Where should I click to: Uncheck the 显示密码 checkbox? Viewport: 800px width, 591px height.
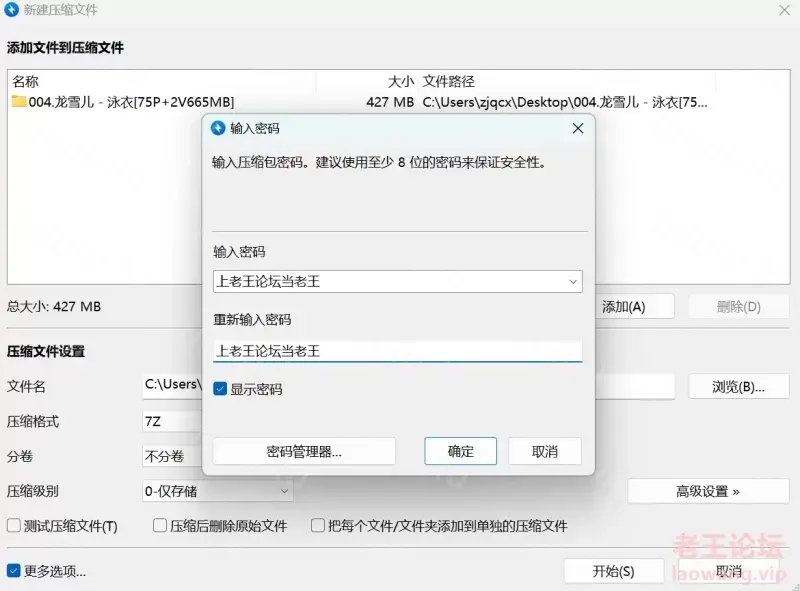pos(220,389)
